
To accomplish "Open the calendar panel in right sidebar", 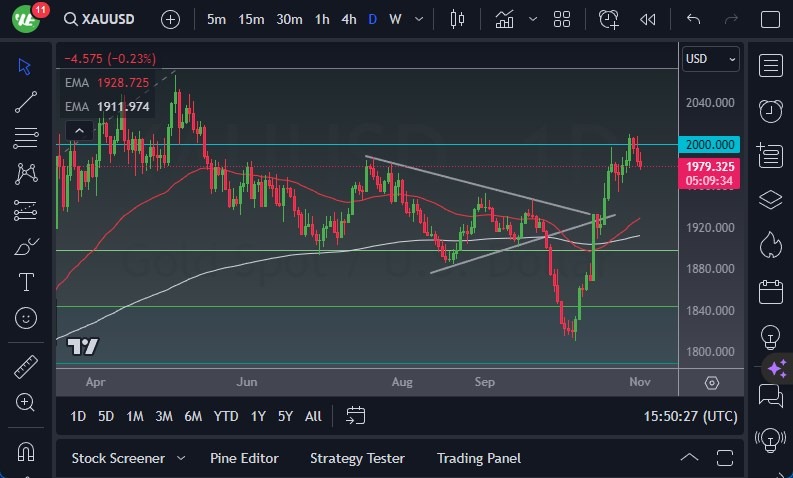I will pyautogui.click(x=770, y=292).
